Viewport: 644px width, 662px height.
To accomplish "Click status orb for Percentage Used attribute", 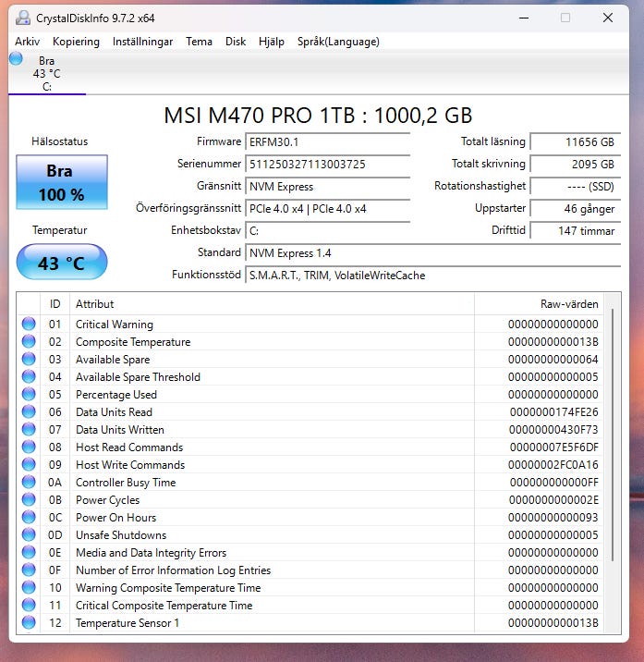I will coord(29,395).
